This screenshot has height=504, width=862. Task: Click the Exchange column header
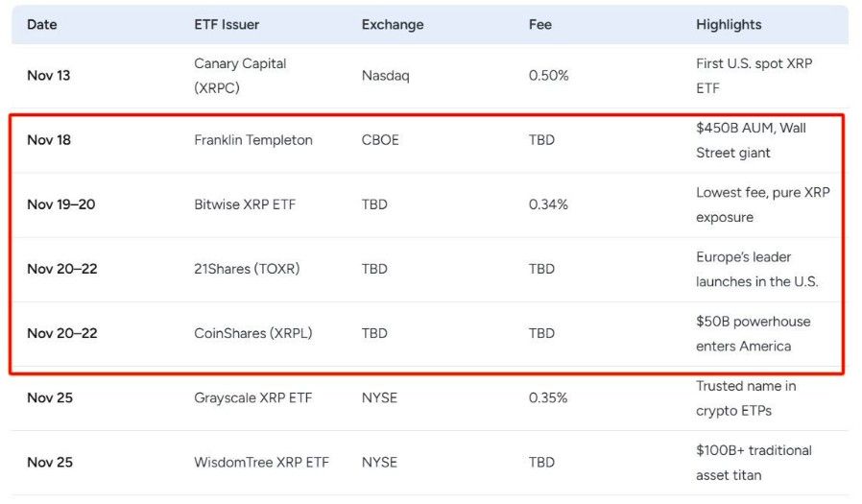(x=393, y=24)
